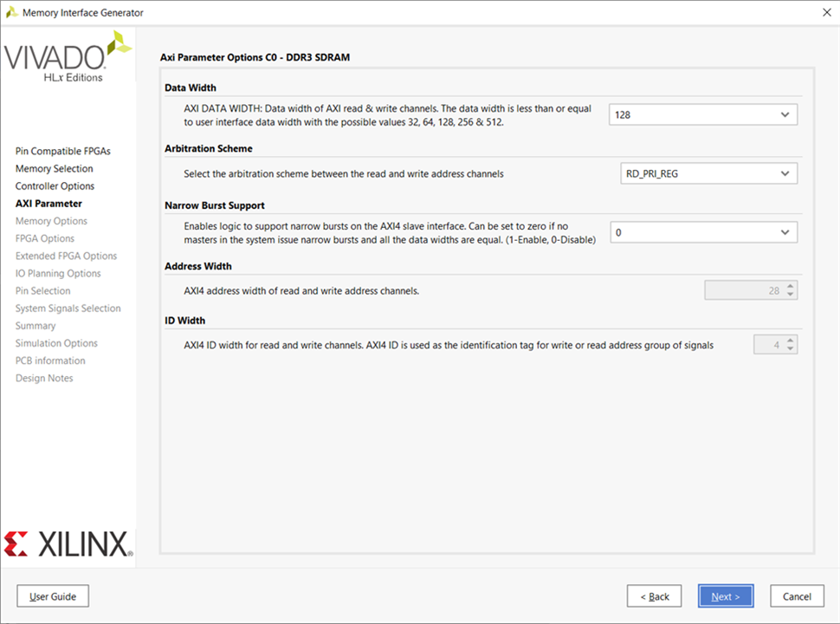
Task: Click the ID Width section heading
Action: (184, 321)
